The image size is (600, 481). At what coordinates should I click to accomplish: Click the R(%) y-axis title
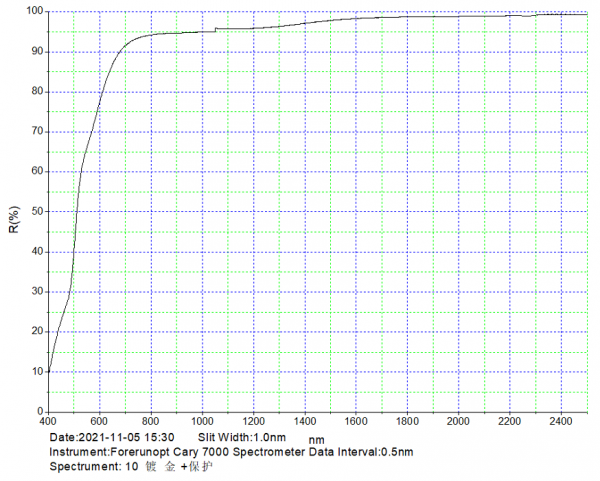(14, 220)
